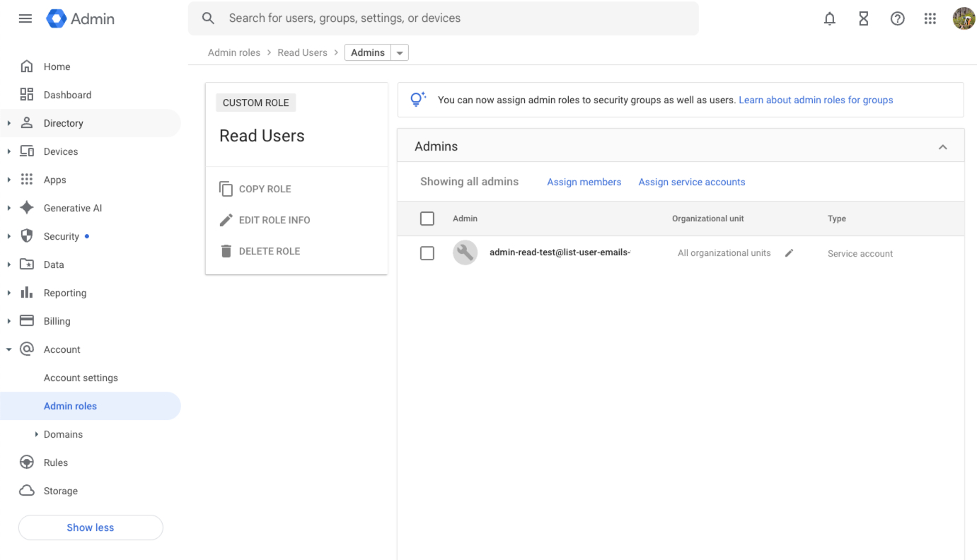
Task: Click the Delete Role trash icon
Action: coord(226,251)
